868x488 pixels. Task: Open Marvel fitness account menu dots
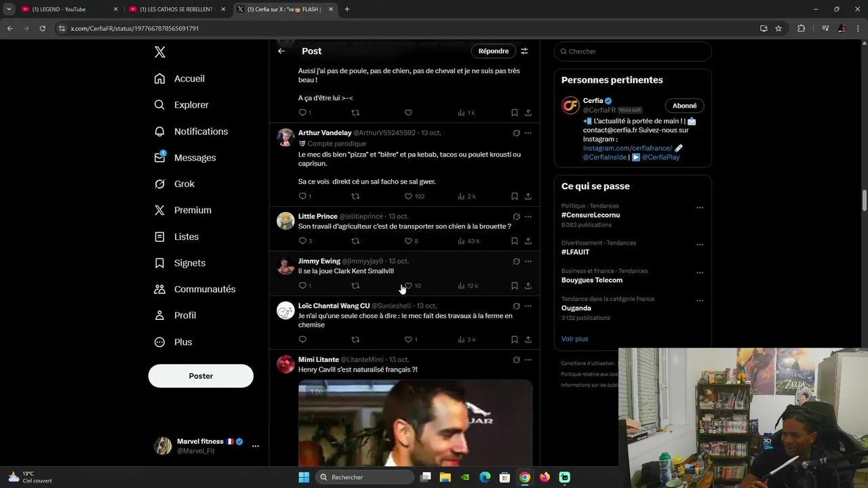(x=256, y=446)
